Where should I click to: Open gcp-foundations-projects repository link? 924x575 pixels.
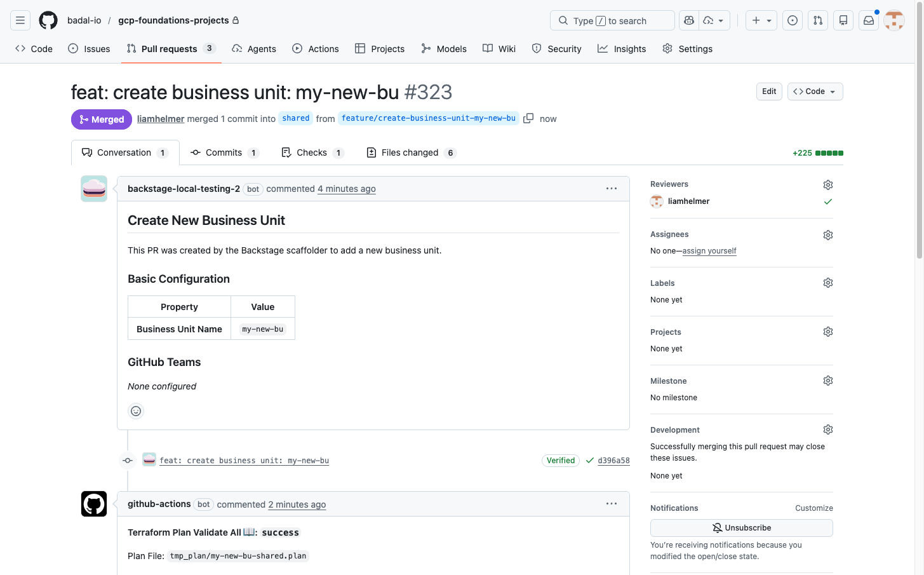click(x=173, y=20)
